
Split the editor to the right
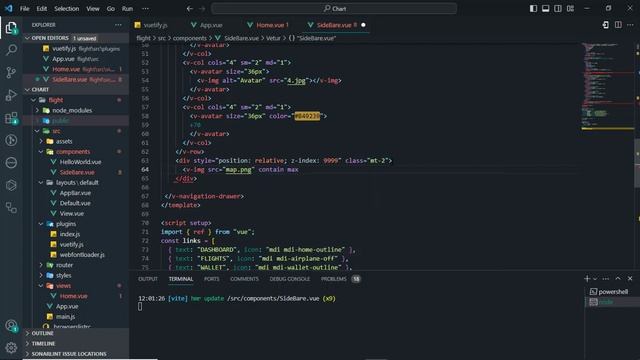point(618,25)
